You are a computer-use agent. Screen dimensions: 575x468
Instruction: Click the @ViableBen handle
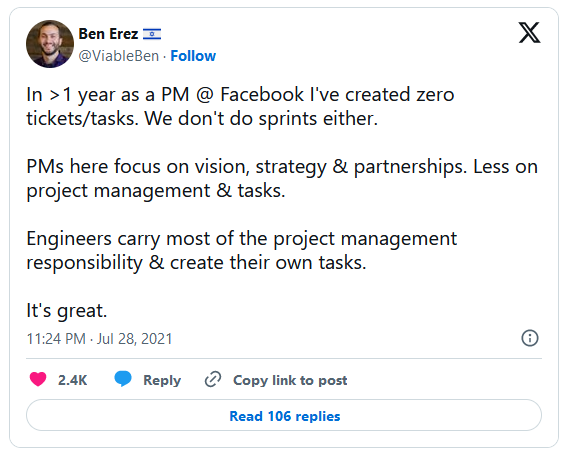(x=118, y=56)
